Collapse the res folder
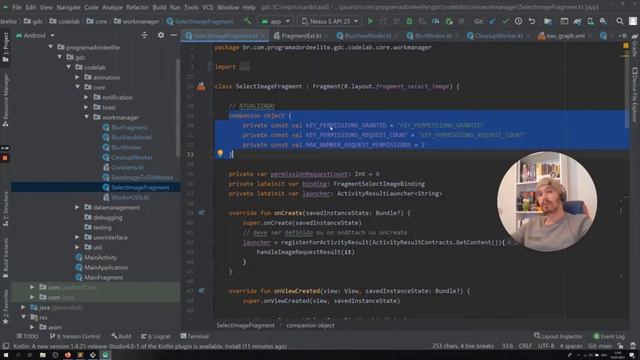This screenshot has height=360, width=640. (x=23, y=317)
